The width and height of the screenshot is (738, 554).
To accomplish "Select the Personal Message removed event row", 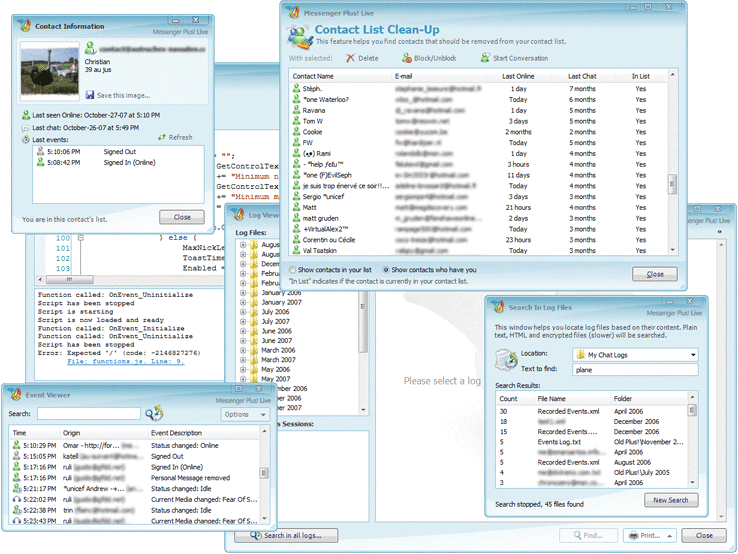I will click(135, 478).
